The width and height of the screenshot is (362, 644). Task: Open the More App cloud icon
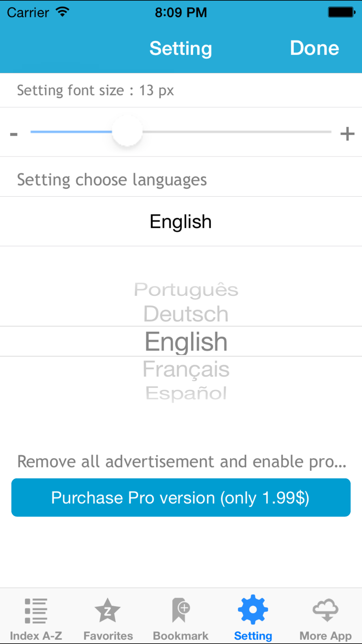(x=325, y=610)
